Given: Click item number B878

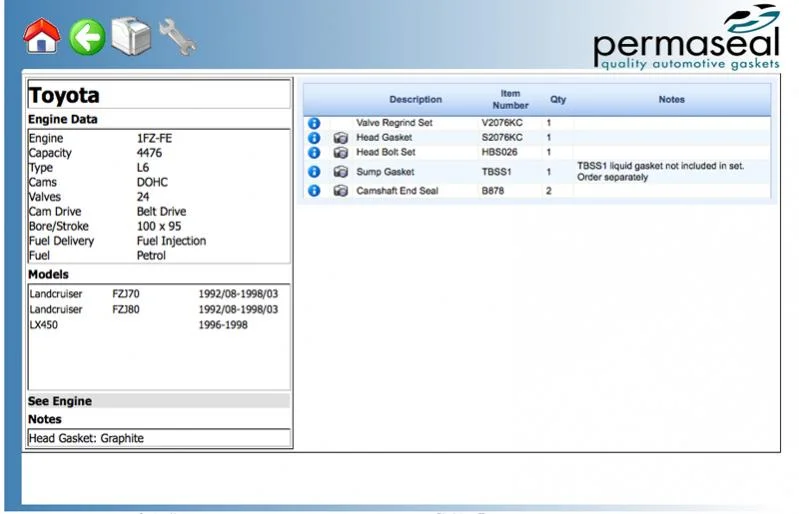Looking at the screenshot, I should [x=493, y=191].
